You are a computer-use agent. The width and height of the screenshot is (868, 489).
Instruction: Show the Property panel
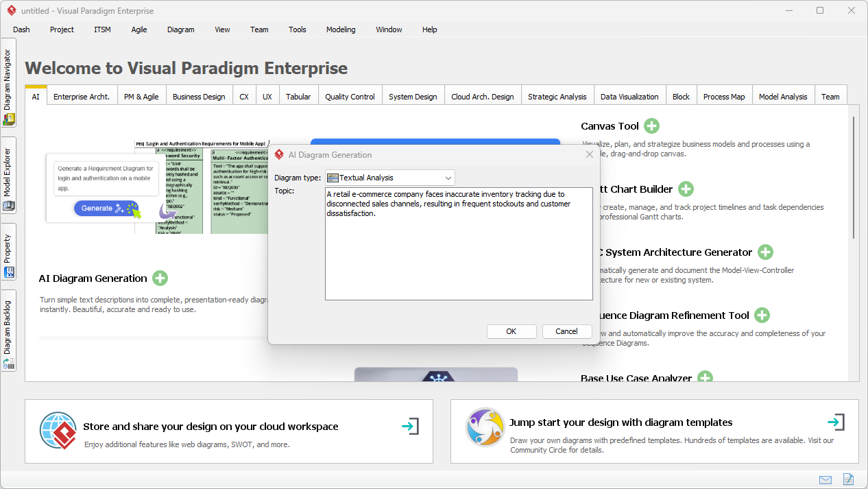click(x=9, y=249)
